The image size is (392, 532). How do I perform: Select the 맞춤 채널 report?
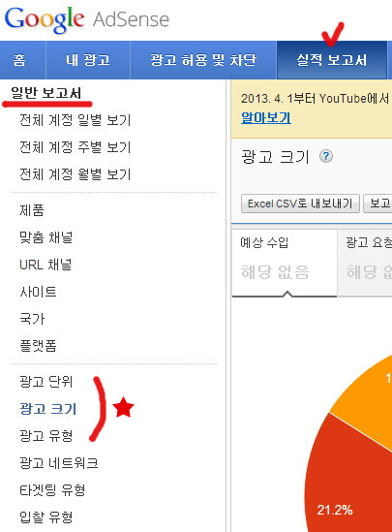(x=46, y=237)
